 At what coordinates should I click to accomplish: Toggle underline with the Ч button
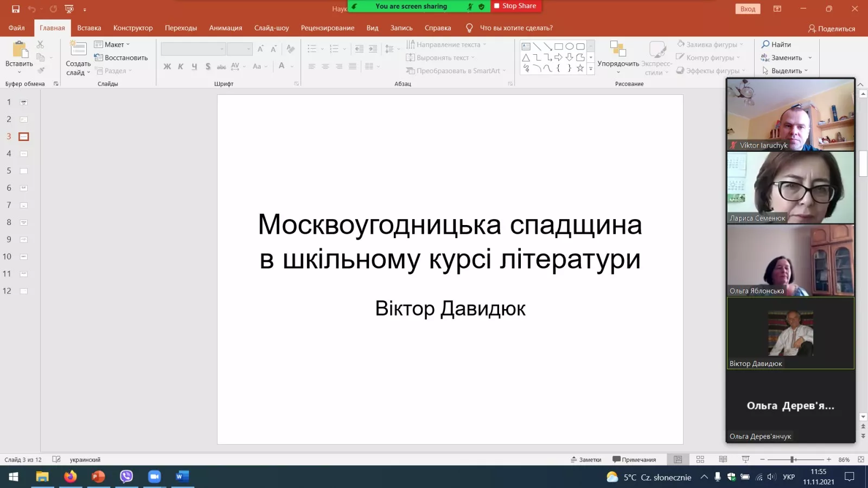click(x=194, y=66)
